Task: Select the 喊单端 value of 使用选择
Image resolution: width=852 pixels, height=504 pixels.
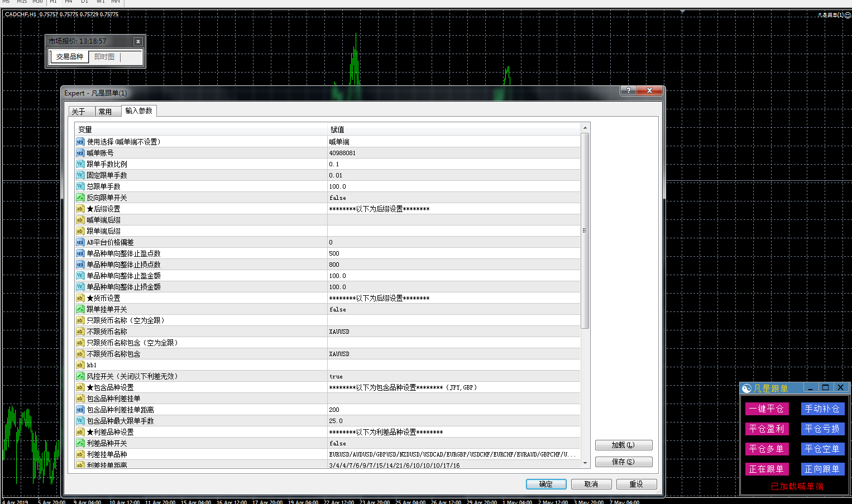Action: pyautogui.click(x=339, y=142)
